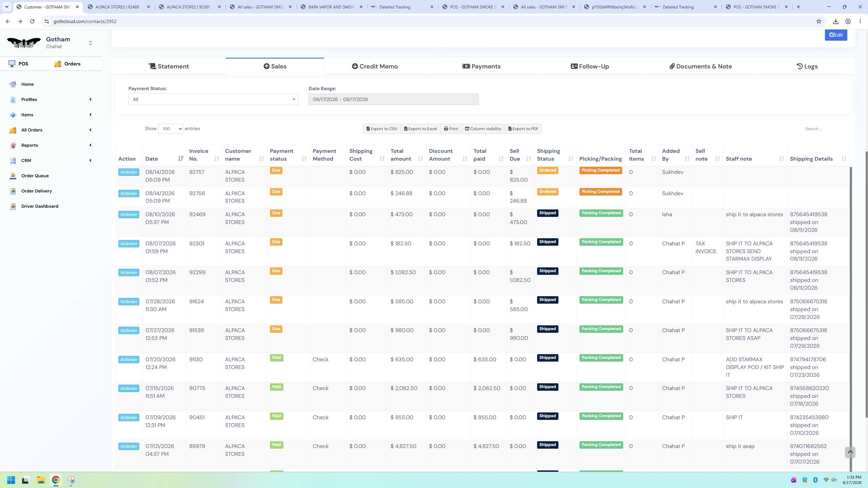The height and width of the screenshot is (488, 868).
Task: Switch to the Payments tab
Action: [481, 66]
